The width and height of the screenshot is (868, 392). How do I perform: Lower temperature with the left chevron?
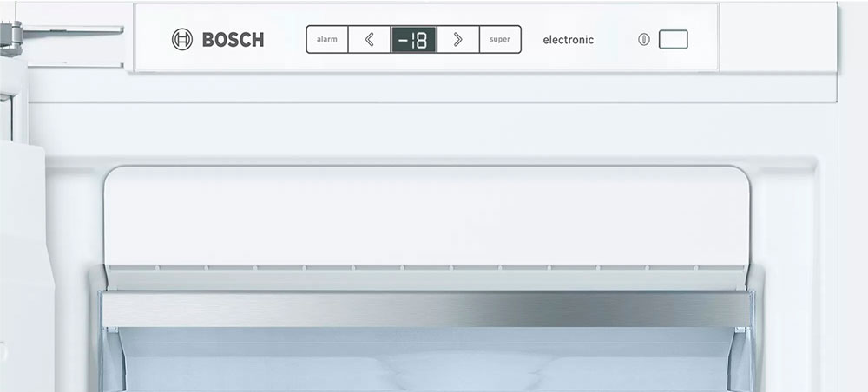pyautogui.click(x=370, y=39)
